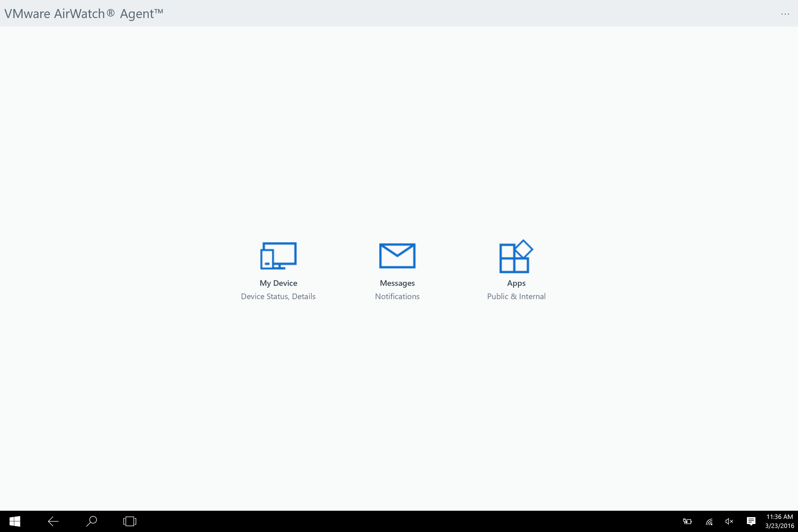Expand the three-dot more options menu
Screen dimensions: 798x532
click(x=785, y=14)
